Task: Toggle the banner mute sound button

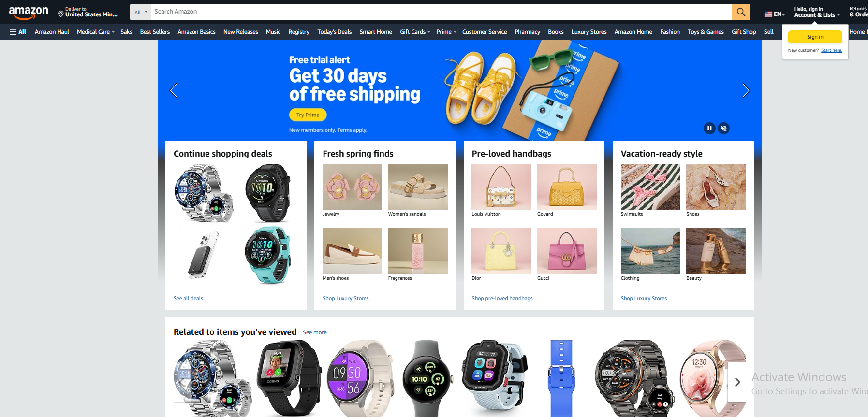Action: [x=723, y=128]
